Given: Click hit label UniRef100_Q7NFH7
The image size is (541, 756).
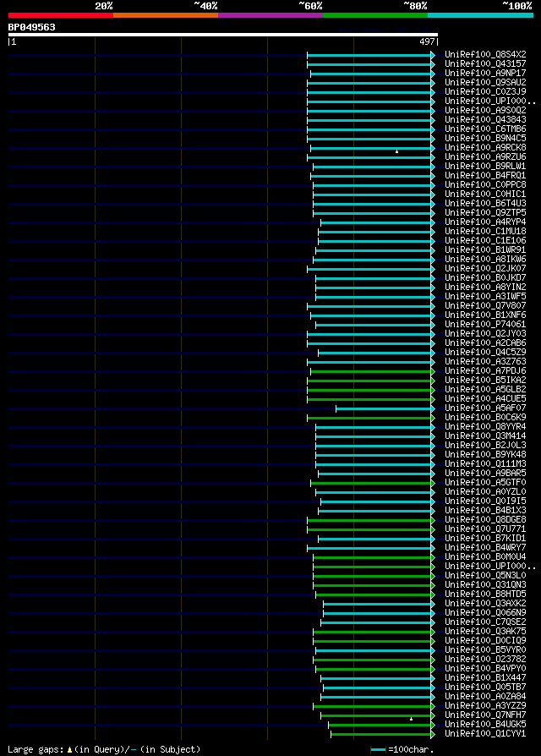Looking at the screenshot, I should tap(485, 715).
